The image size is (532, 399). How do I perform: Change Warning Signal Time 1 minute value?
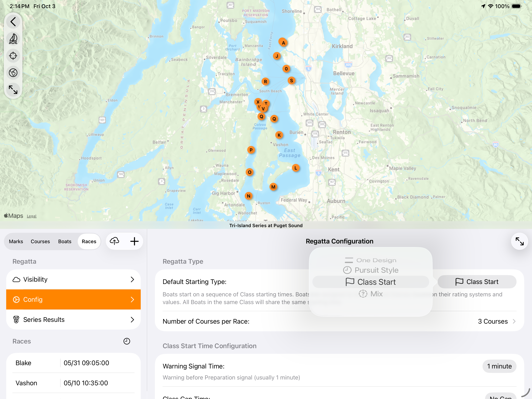pyautogui.click(x=499, y=366)
